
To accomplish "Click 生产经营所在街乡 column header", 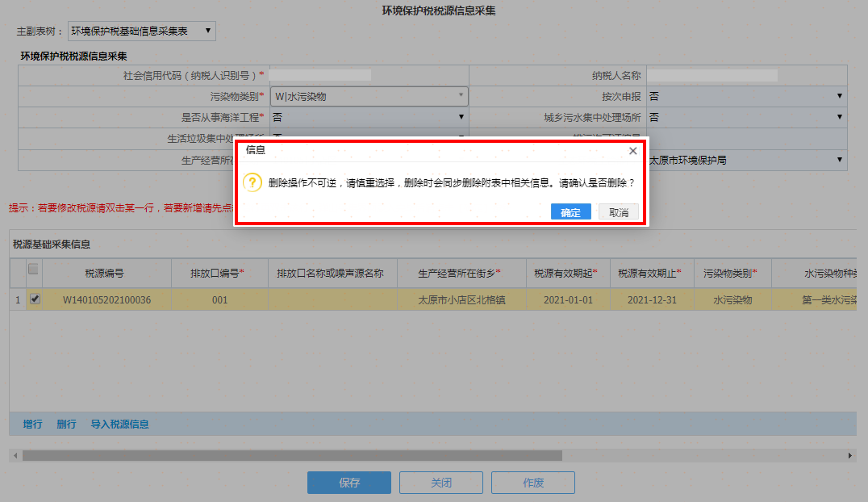I will pyautogui.click(x=461, y=273).
